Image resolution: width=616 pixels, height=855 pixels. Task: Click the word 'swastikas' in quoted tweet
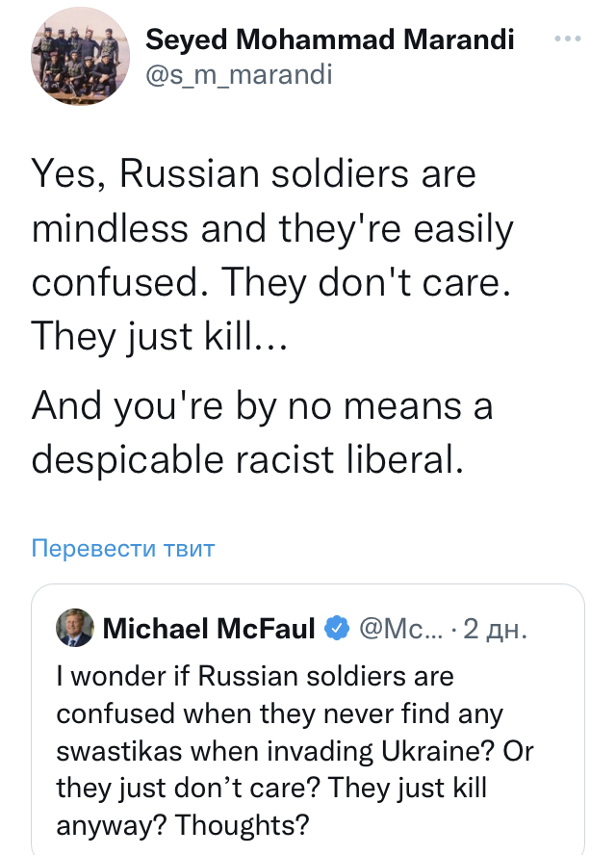click(114, 751)
